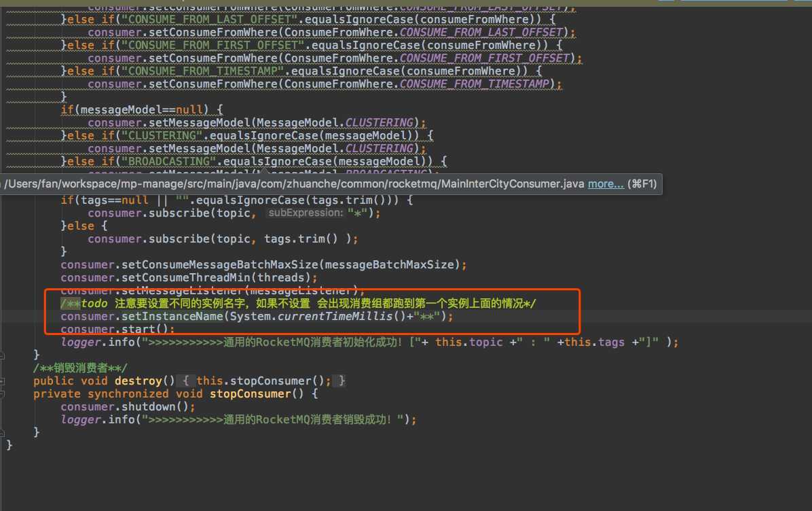This screenshot has width=812, height=511.
Task: Click if(messageModel==null) line
Action: 142,110
